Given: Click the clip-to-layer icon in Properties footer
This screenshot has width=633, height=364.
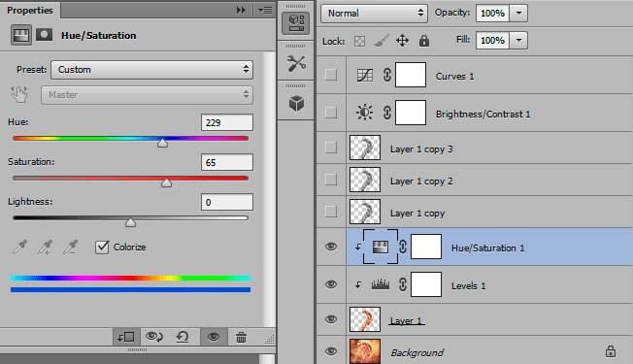Looking at the screenshot, I should [126, 337].
